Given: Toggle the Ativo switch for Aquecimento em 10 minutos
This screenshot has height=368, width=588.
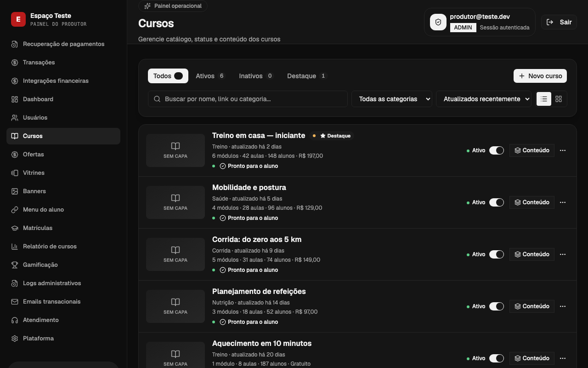Looking at the screenshot, I should pyautogui.click(x=497, y=358).
